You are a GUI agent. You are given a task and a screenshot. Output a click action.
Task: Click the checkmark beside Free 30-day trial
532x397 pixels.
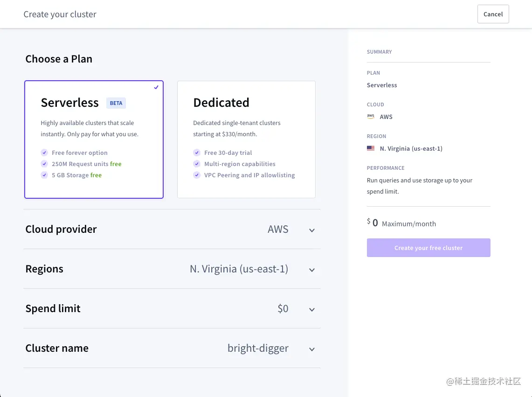coord(197,153)
